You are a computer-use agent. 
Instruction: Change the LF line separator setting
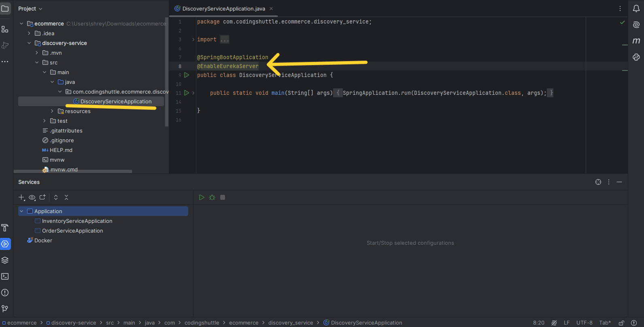[x=567, y=323]
